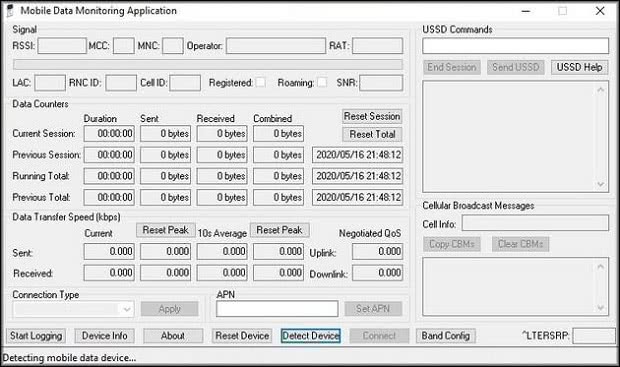Click the Reset Device button
Screen dimensions: 620x367
(242, 336)
